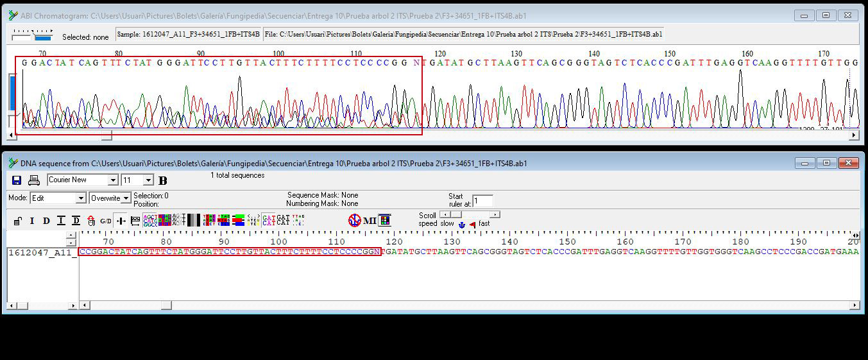Screen dimensions: 868x360
Task: Close the DNA sequence window
Action: click(x=848, y=163)
